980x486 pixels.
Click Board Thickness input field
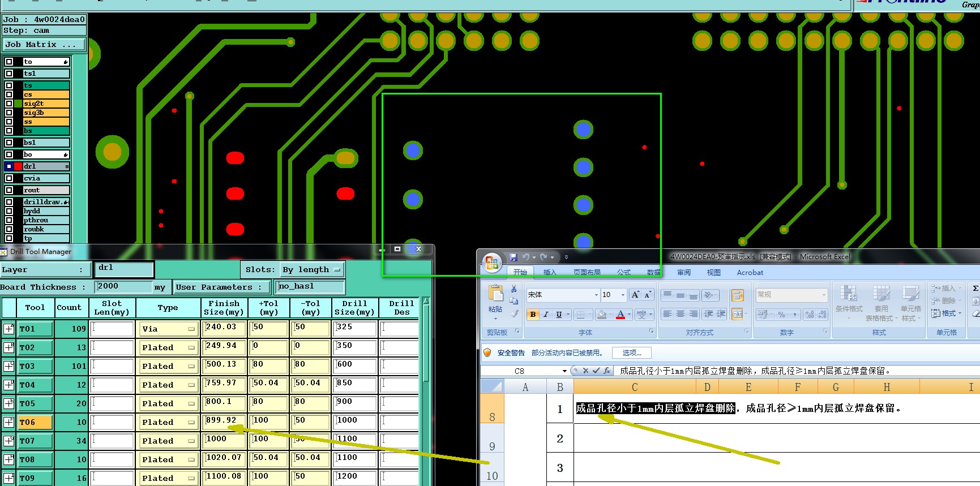(124, 286)
